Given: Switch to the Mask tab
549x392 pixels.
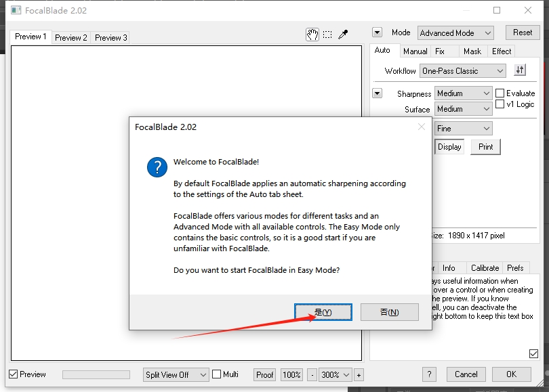Looking at the screenshot, I should point(472,51).
